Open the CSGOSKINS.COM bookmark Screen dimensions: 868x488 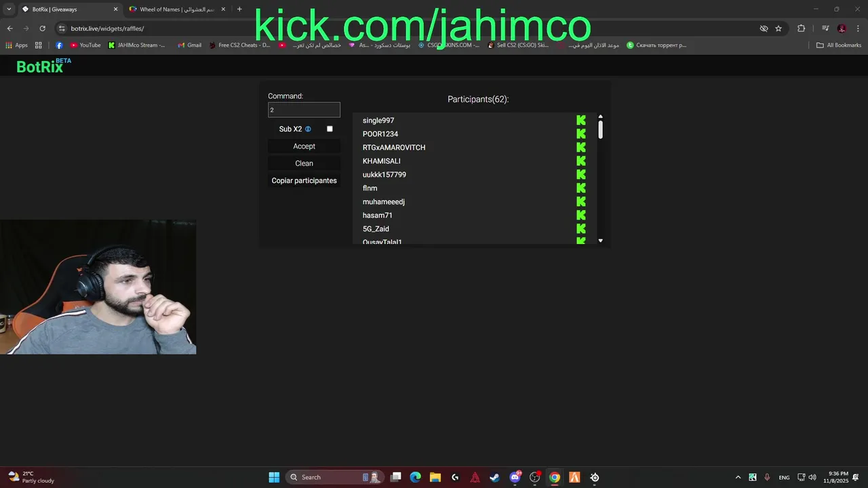pyautogui.click(x=448, y=45)
